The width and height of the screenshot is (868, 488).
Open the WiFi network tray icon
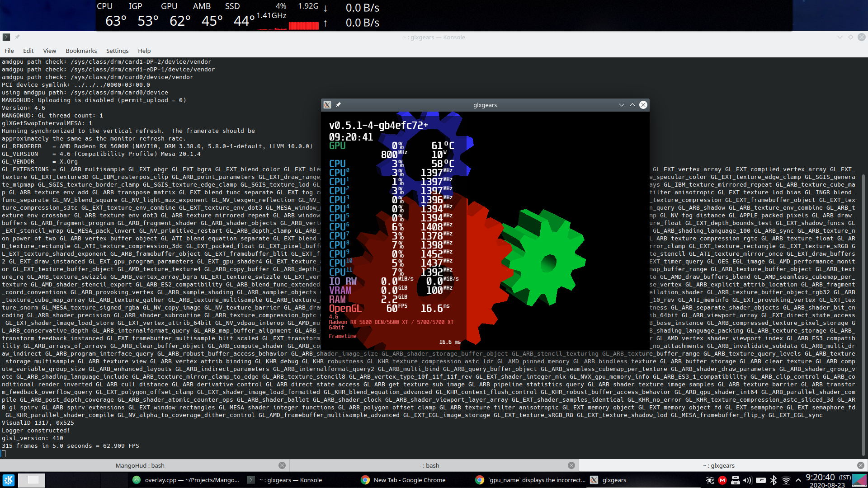point(787,480)
